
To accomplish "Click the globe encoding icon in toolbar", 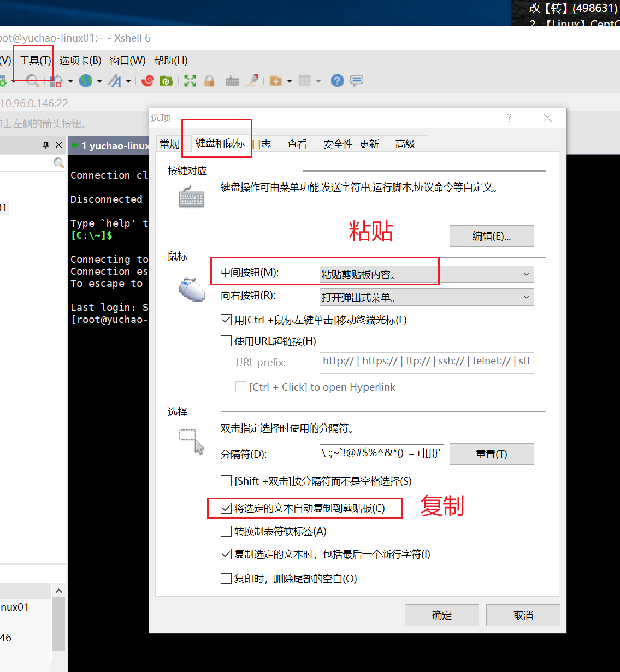I will [x=86, y=81].
